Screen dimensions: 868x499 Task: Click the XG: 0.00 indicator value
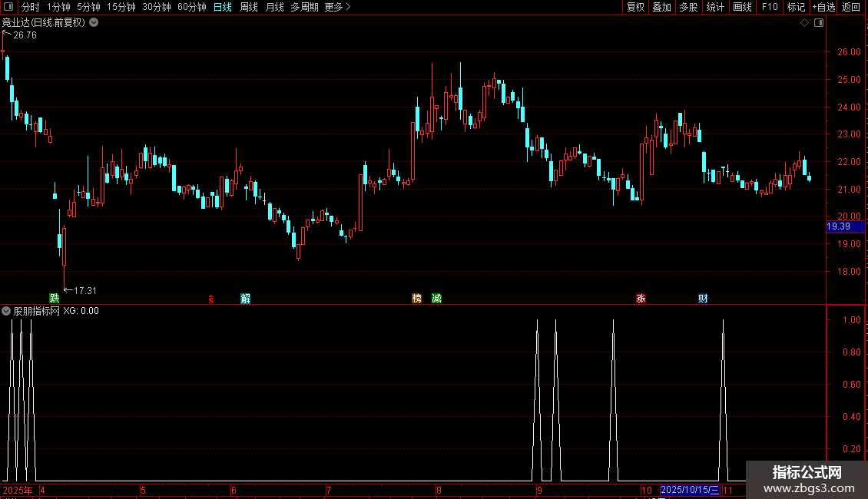(x=81, y=311)
